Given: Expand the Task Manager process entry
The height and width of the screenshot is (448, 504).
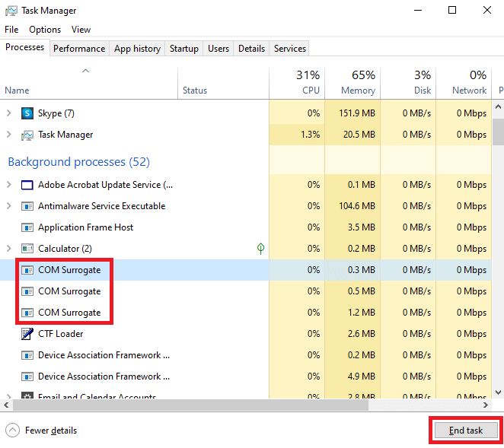Looking at the screenshot, I should coord(9,135).
